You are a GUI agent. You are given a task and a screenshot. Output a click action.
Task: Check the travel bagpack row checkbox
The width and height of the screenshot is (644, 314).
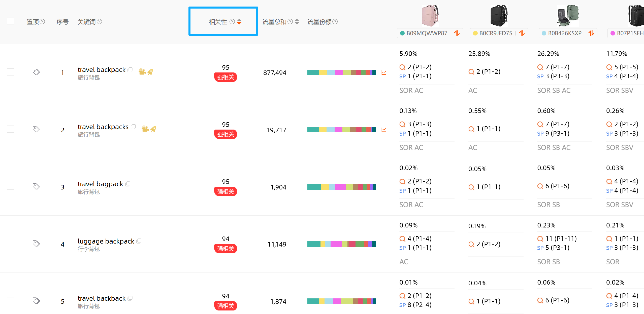11,186
